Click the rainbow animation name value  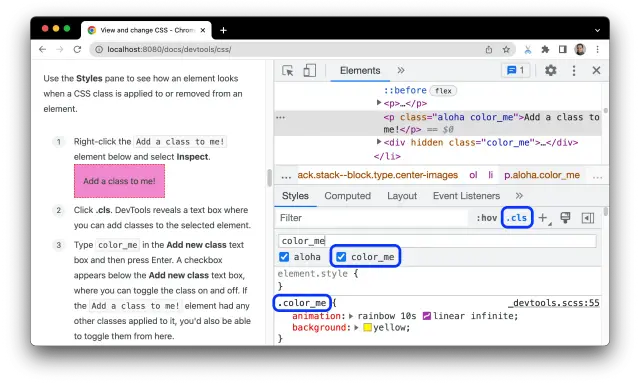coord(376,316)
